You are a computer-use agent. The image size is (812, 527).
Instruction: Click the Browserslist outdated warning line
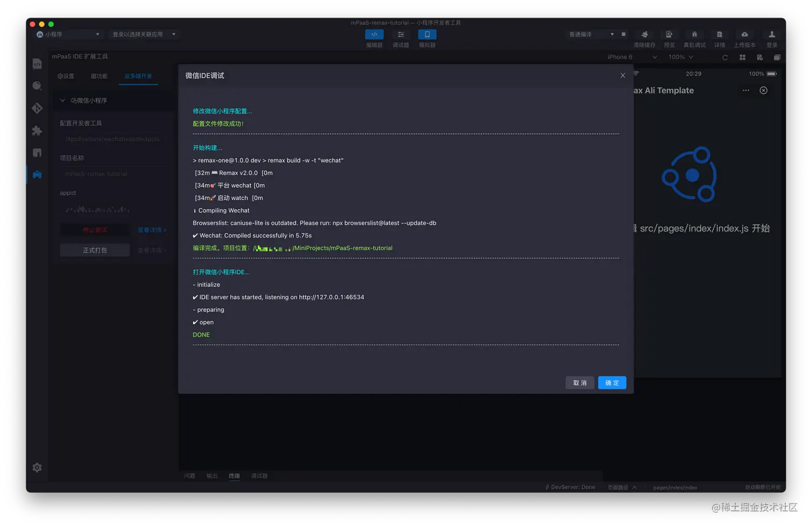pyautogui.click(x=315, y=223)
